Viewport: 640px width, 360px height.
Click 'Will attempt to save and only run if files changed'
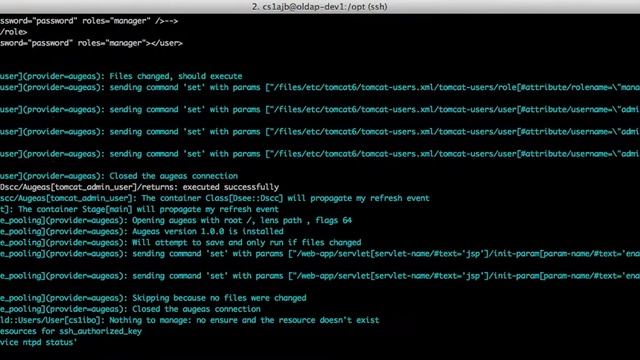(x=247, y=242)
